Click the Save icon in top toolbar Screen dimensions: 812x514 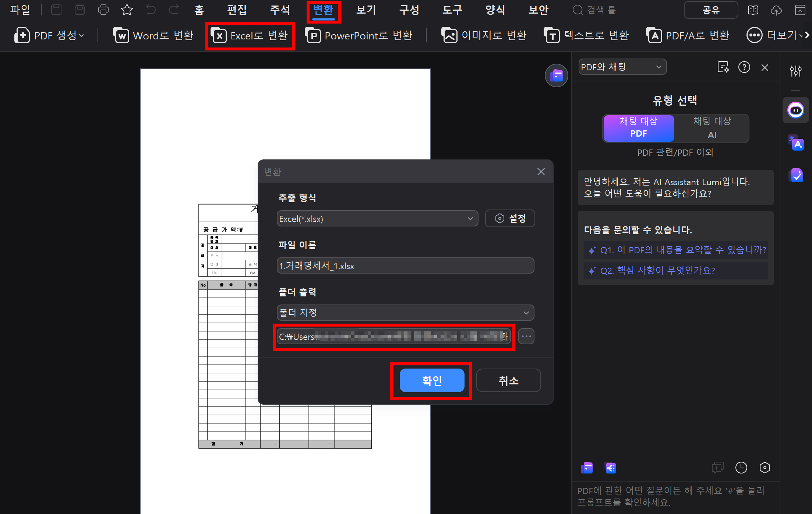(56, 10)
